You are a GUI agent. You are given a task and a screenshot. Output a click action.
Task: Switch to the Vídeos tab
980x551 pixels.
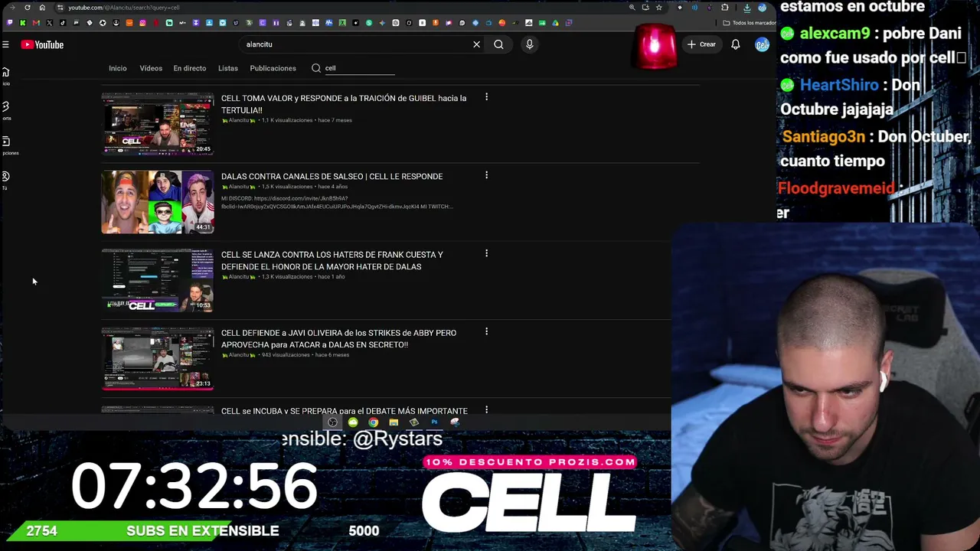pyautogui.click(x=151, y=68)
